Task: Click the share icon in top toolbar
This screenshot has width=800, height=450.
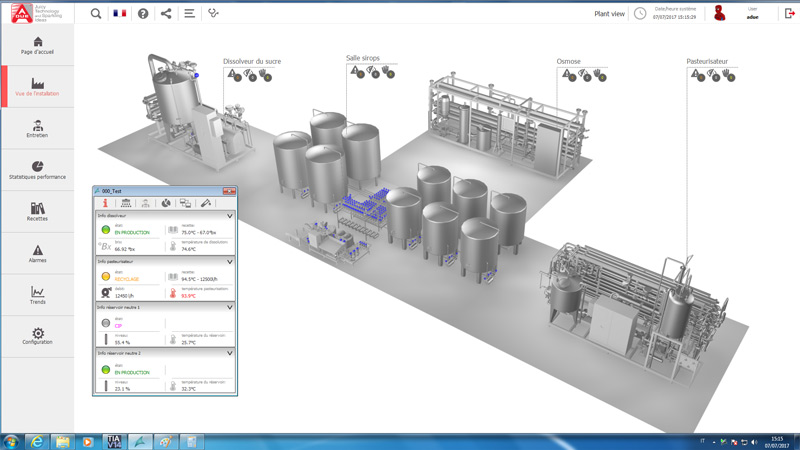Action: (166, 14)
